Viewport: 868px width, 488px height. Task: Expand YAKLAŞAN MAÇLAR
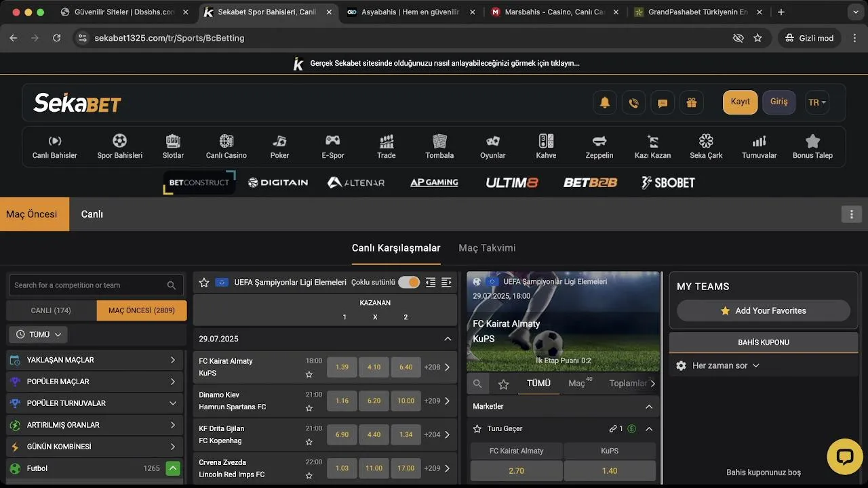(95, 360)
